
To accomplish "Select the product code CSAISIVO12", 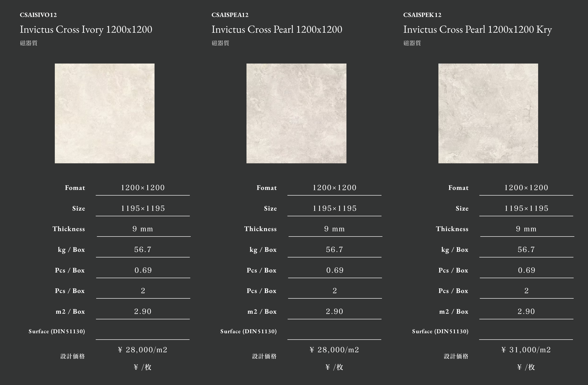I will click(x=38, y=15).
